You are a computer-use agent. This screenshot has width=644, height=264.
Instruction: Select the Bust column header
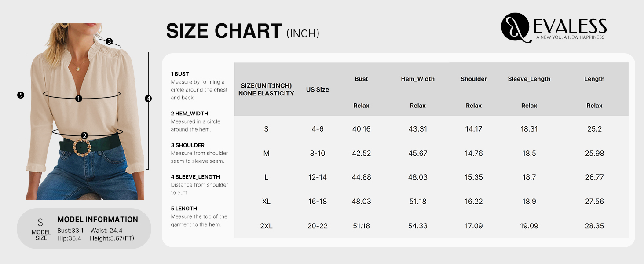tap(361, 79)
